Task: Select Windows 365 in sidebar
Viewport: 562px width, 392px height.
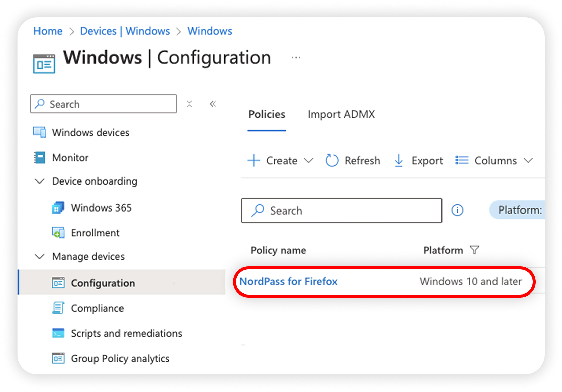Action: (101, 207)
